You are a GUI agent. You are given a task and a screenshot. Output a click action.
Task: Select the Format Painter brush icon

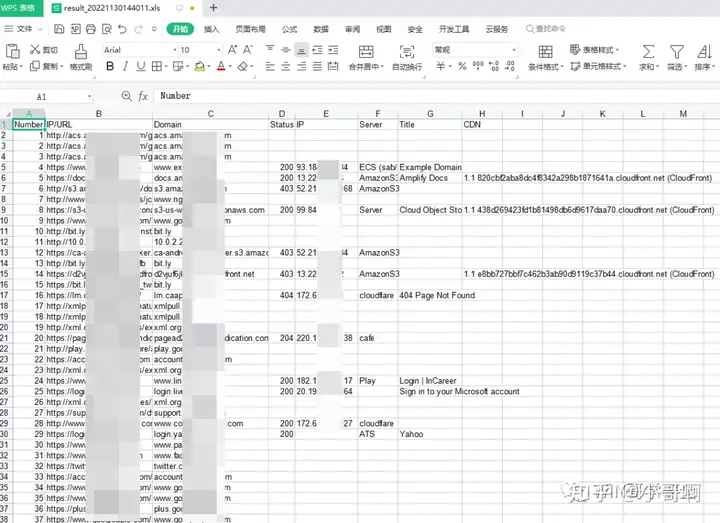pyautogui.click(x=81, y=51)
